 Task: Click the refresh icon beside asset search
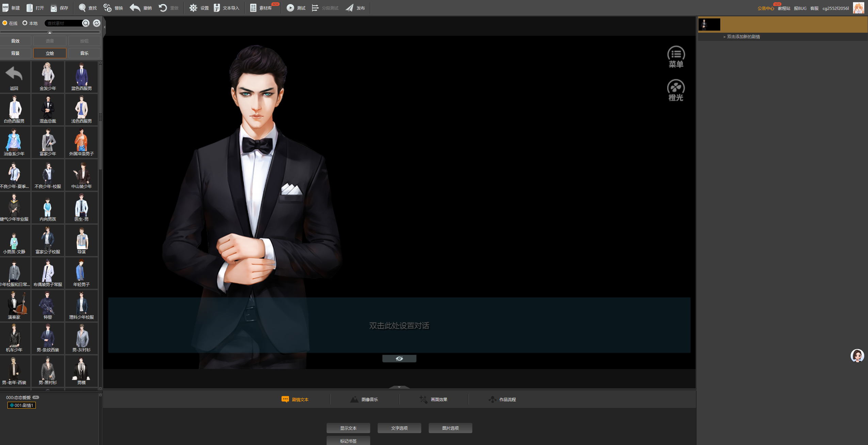[x=97, y=23]
